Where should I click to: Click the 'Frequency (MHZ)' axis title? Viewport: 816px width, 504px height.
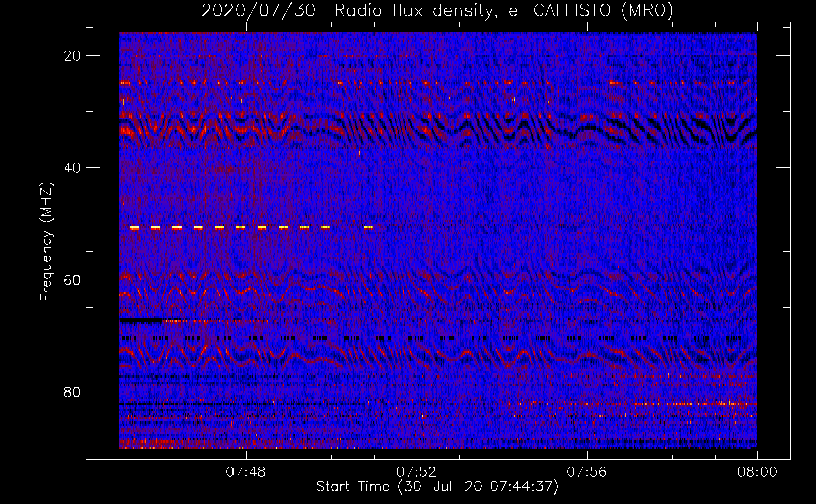tap(46, 242)
